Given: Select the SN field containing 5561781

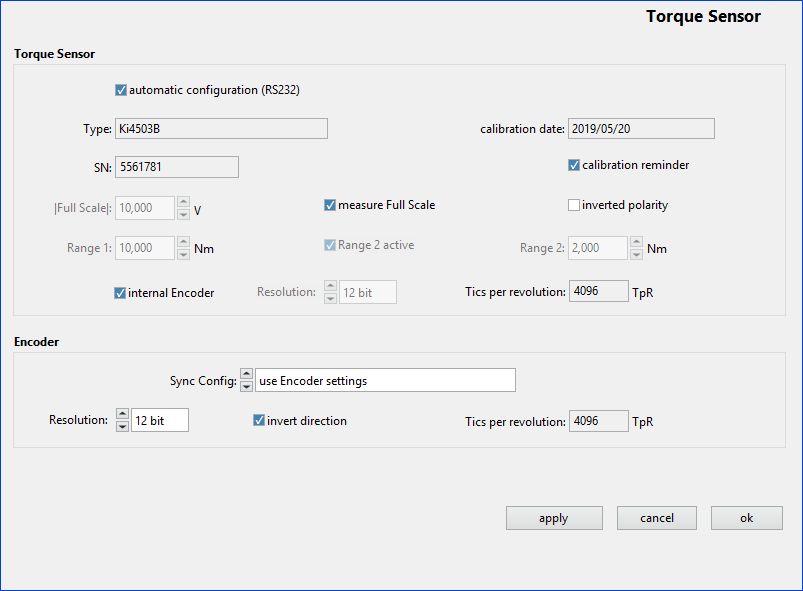Looking at the screenshot, I should (177, 166).
